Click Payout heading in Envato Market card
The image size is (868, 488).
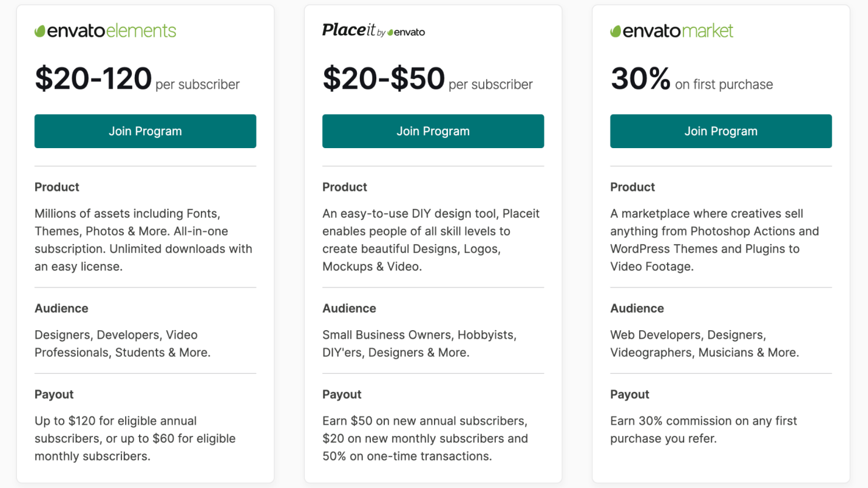[629, 395]
